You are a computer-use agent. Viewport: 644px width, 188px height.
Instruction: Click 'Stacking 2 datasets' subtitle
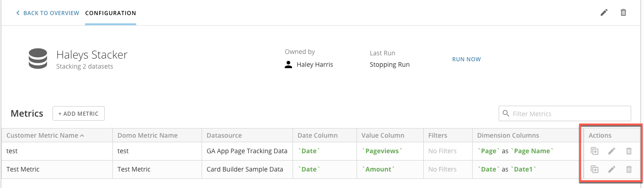85,66
